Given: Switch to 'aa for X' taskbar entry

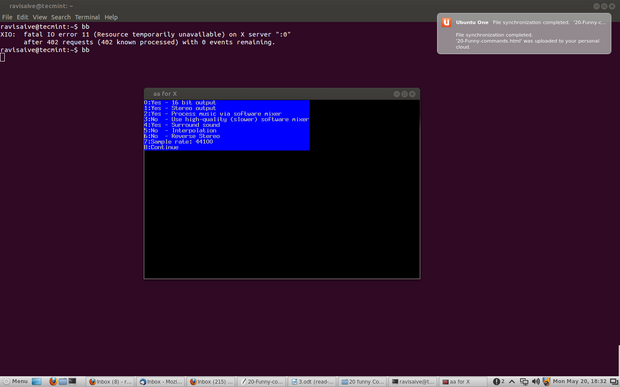Looking at the screenshot, I should tap(463, 381).
